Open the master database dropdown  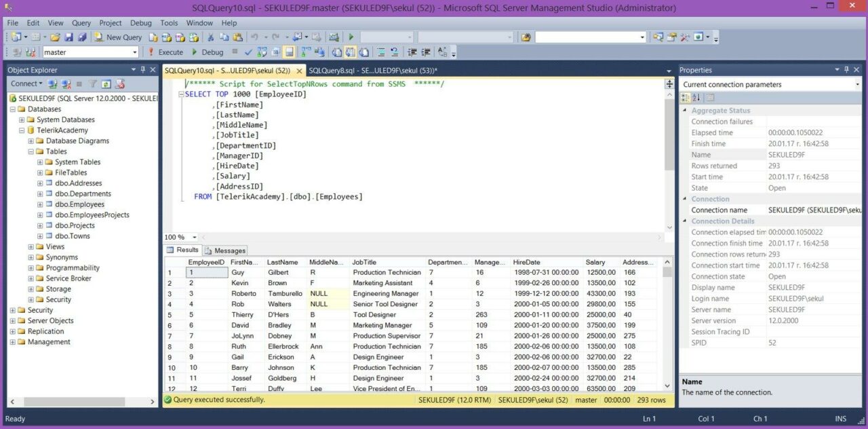pos(134,52)
